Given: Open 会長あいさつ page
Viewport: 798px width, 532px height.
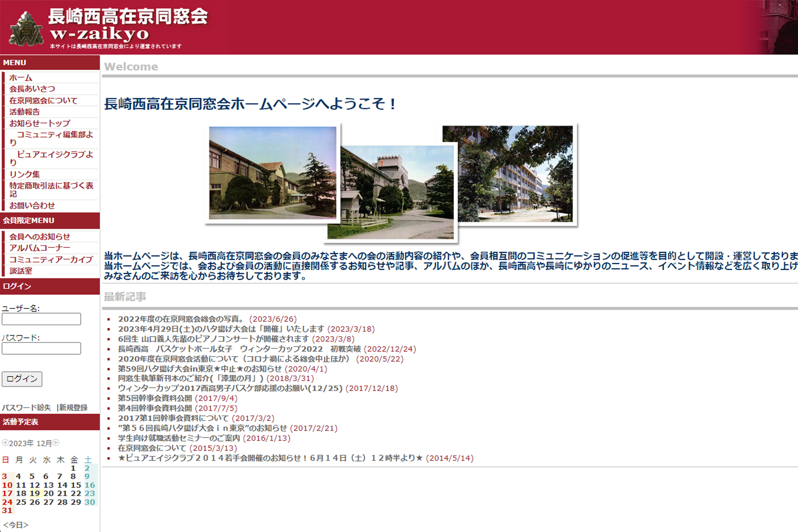Looking at the screenshot, I should pos(32,89).
